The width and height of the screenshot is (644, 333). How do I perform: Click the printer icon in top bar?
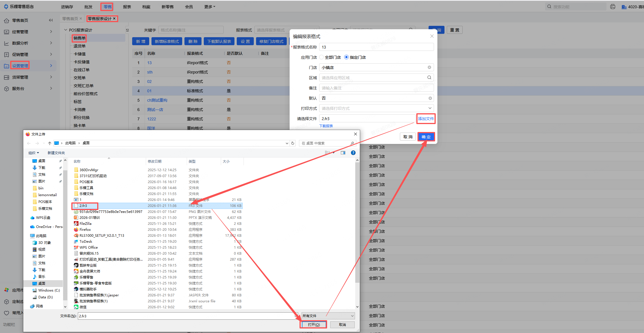coord(612,7)
